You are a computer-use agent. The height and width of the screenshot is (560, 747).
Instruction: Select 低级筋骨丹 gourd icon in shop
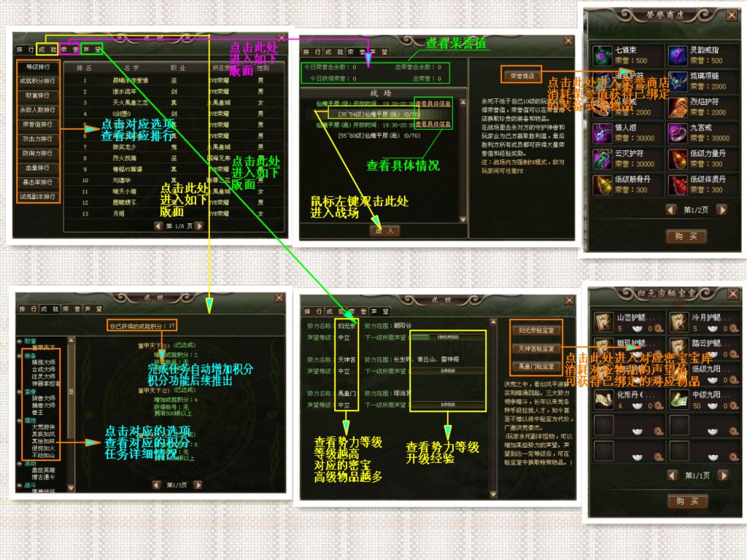(602, 185)
